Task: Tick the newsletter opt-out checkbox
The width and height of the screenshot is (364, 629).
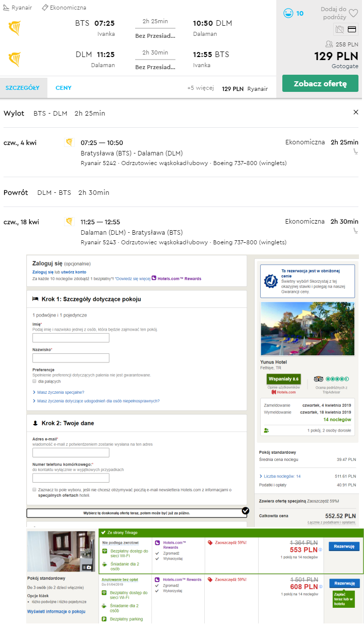Action: pyautogui.click(x=34, y=490)
